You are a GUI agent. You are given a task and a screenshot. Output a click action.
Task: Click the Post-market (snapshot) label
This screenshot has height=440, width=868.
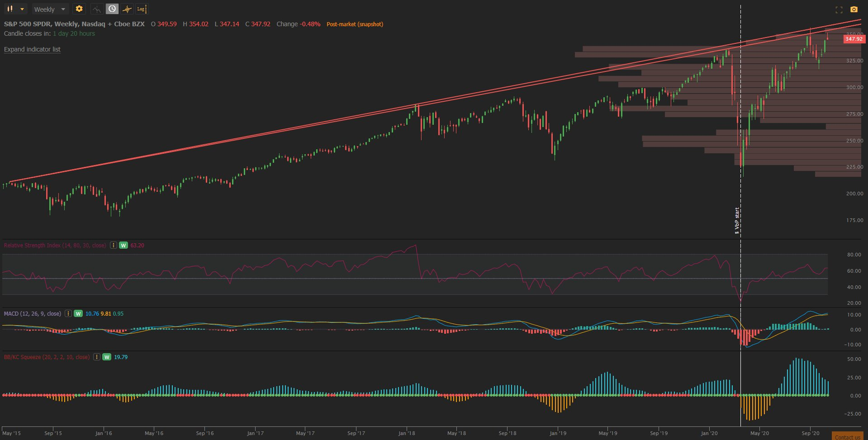coord(355,24)
